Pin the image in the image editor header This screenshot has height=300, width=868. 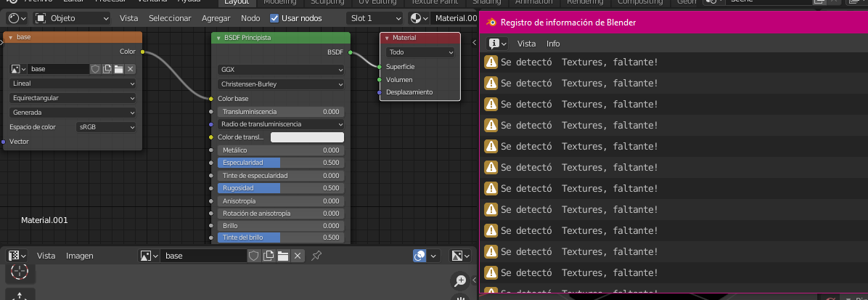(316, 256)
